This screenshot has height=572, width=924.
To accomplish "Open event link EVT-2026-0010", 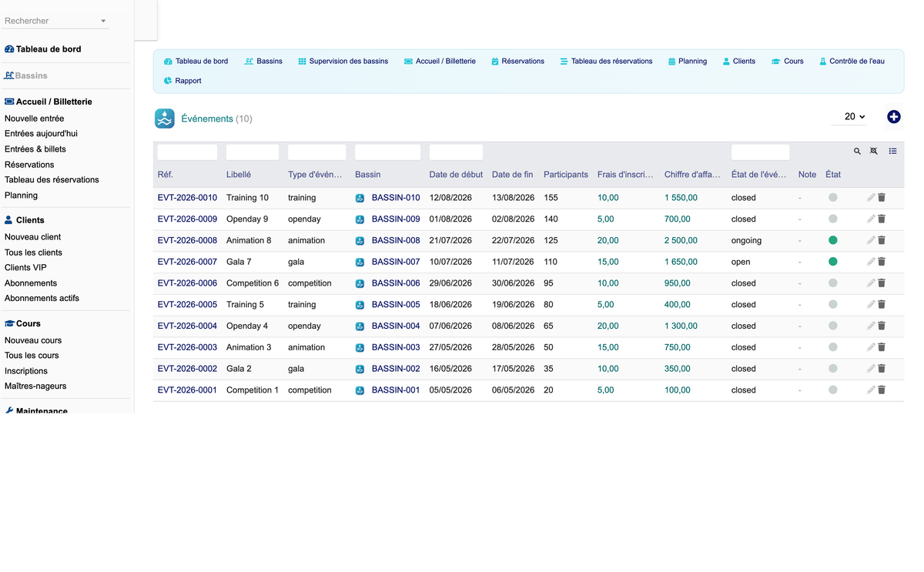I will click(187, 198).
